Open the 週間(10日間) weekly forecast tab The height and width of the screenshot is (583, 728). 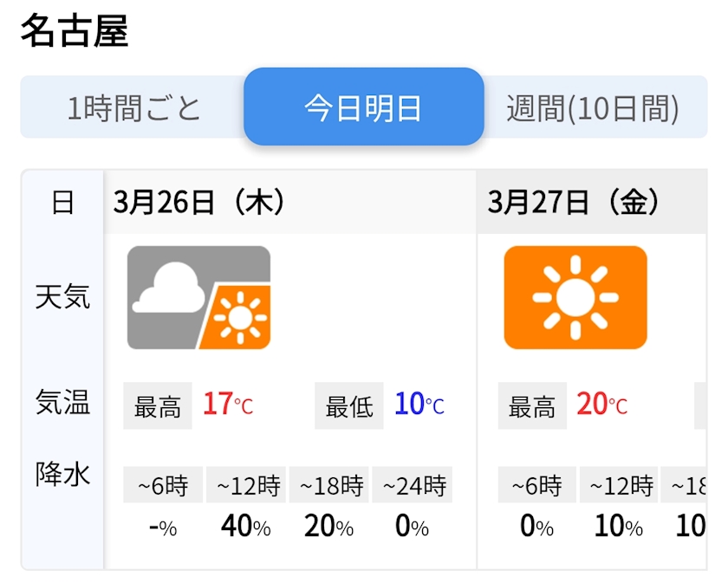tap(593, 108)
